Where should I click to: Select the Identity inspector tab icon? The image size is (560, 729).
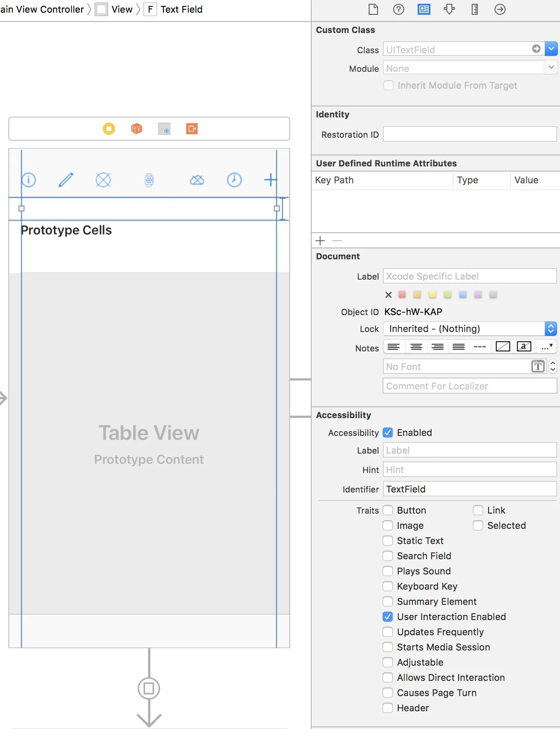click(424, 9)
